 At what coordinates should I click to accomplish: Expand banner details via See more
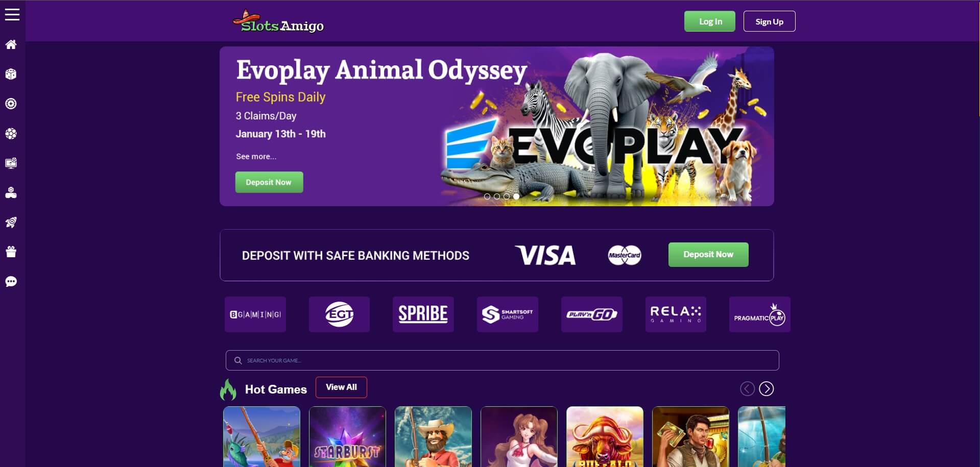[x=256, y=157]
